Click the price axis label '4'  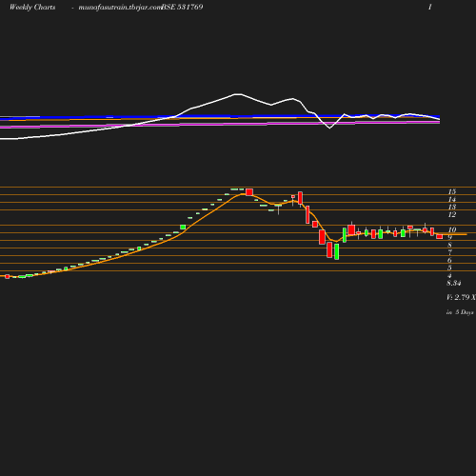449,275
